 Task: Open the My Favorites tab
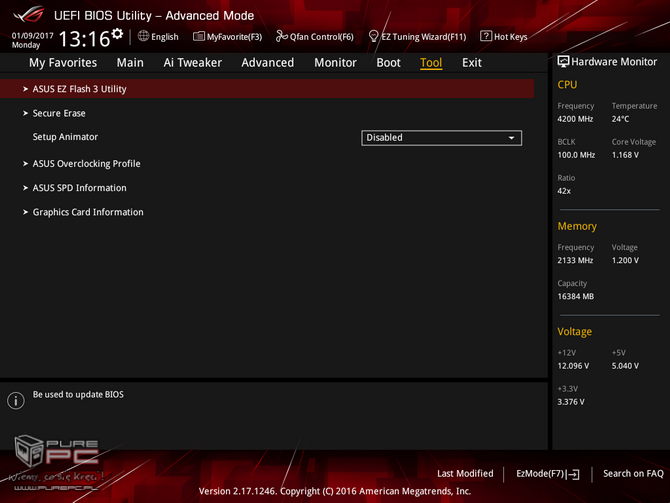coord(63,63)
